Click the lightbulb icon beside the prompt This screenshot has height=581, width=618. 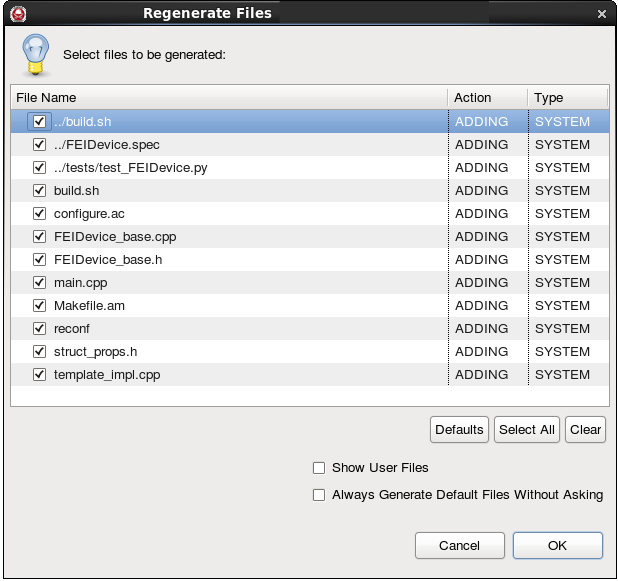click(36, 54)
